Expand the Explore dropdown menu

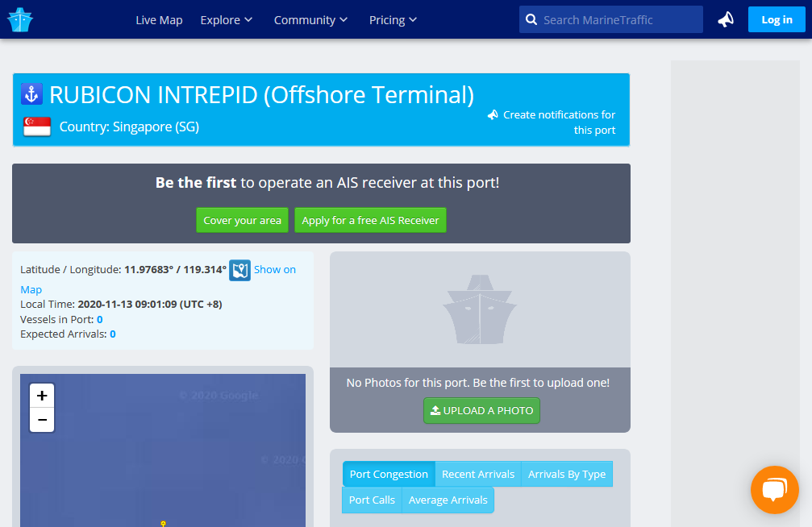[227, 20]
